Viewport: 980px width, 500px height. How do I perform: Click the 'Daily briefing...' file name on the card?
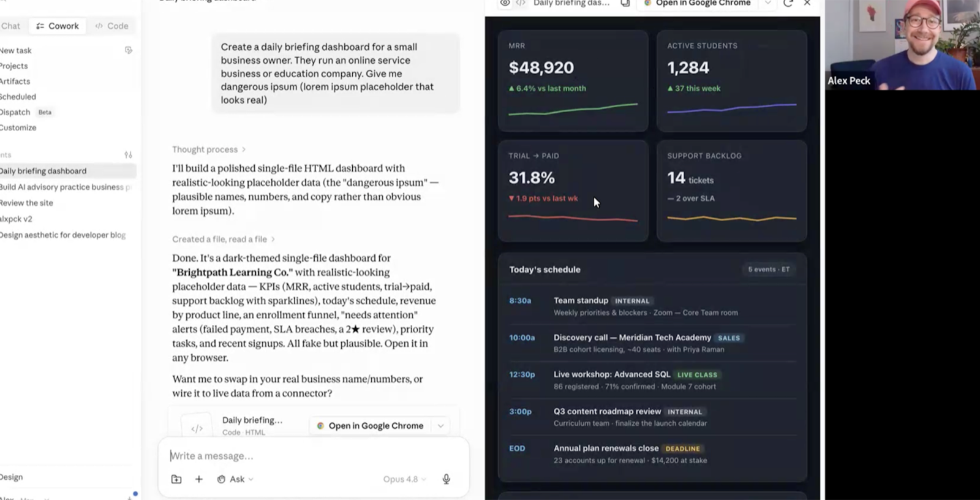point(252,420)
